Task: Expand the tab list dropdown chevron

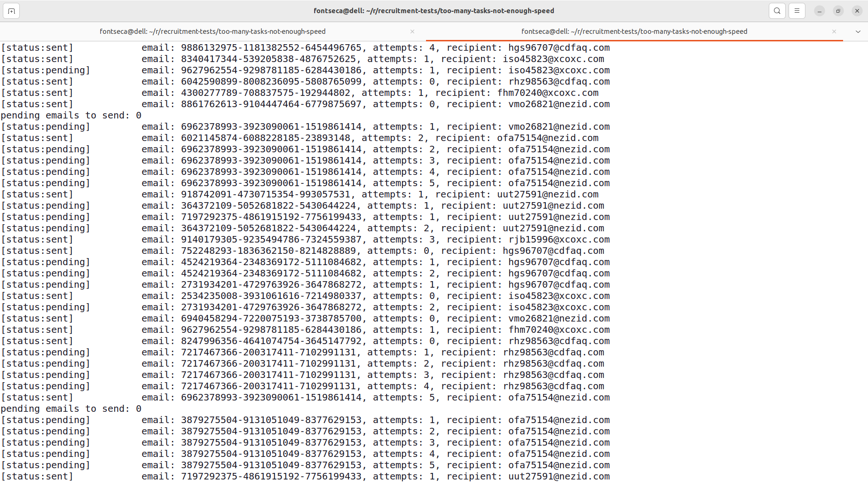Action: 858,31
